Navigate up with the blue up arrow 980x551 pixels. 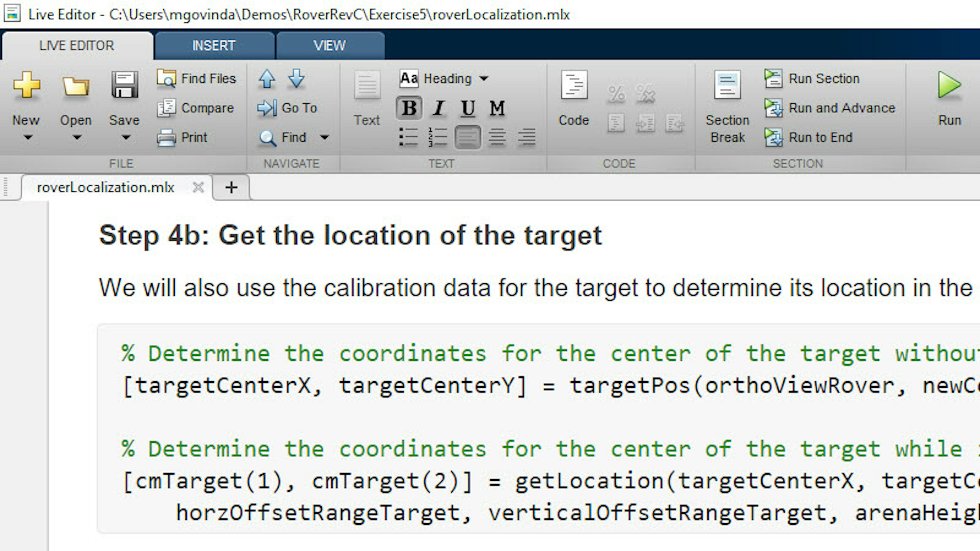click(x=267, y=79)
